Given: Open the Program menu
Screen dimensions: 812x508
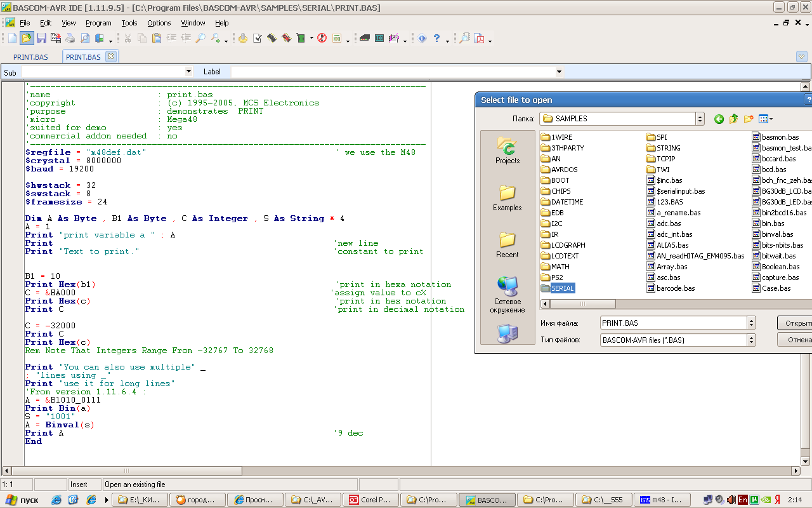Looking at the screenshot, I should pyautogui.click(x=98, y=23).
